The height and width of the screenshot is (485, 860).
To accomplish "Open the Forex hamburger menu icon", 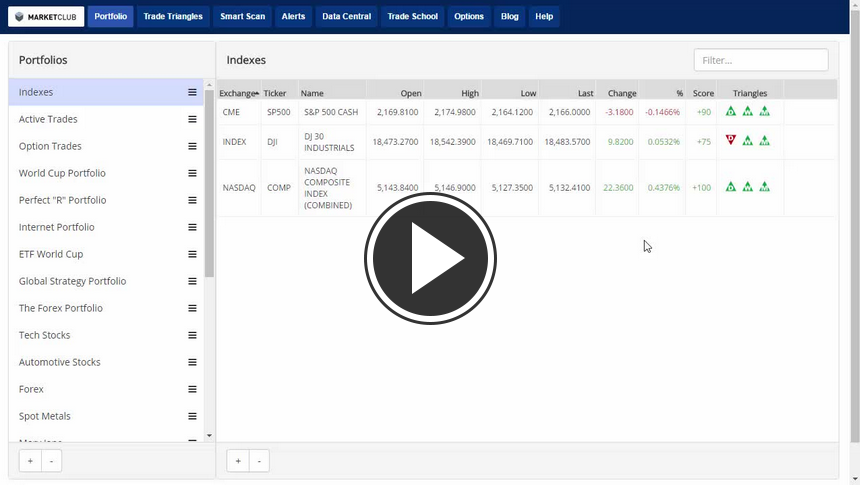I will [192, 389].
